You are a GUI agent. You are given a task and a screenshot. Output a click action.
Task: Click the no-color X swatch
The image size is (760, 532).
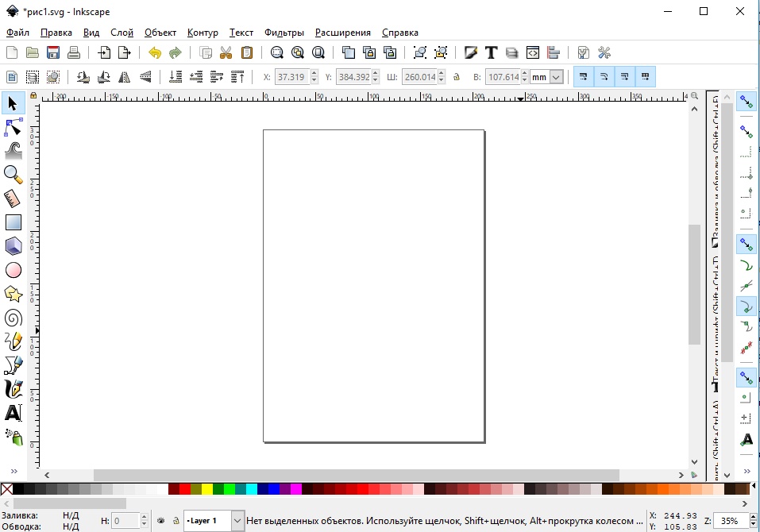click(x=7, y=489)
